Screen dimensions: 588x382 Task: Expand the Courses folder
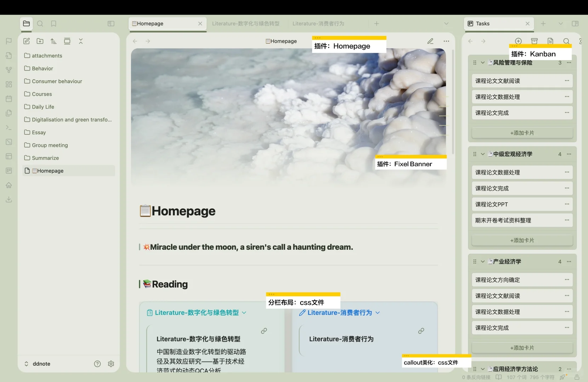tap(69, 94)
